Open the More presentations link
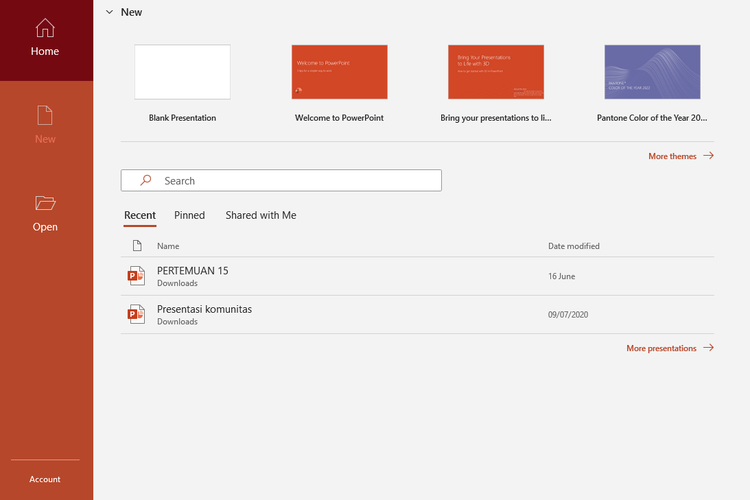 click(x=661, y=348)
